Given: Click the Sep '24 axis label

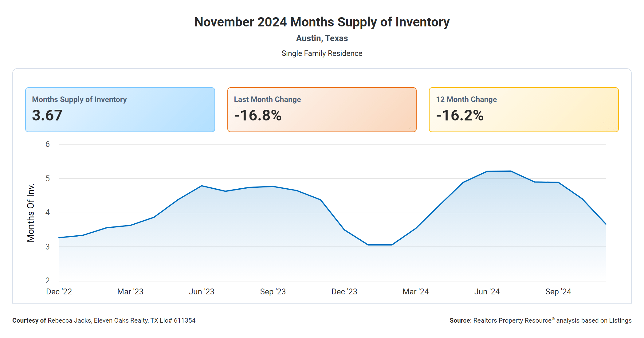Looking at the screenshot, I should coord(558,292).
